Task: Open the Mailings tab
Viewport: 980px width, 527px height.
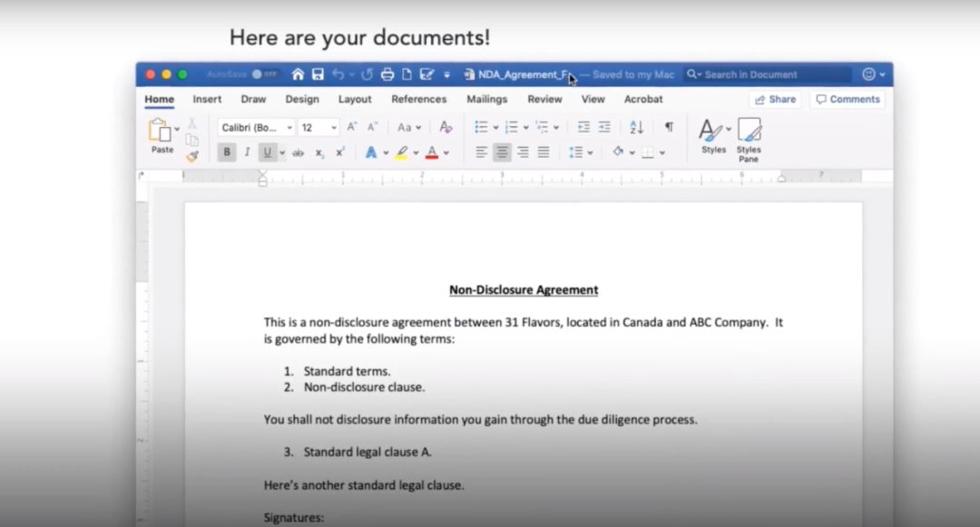Action: point(487,99)
